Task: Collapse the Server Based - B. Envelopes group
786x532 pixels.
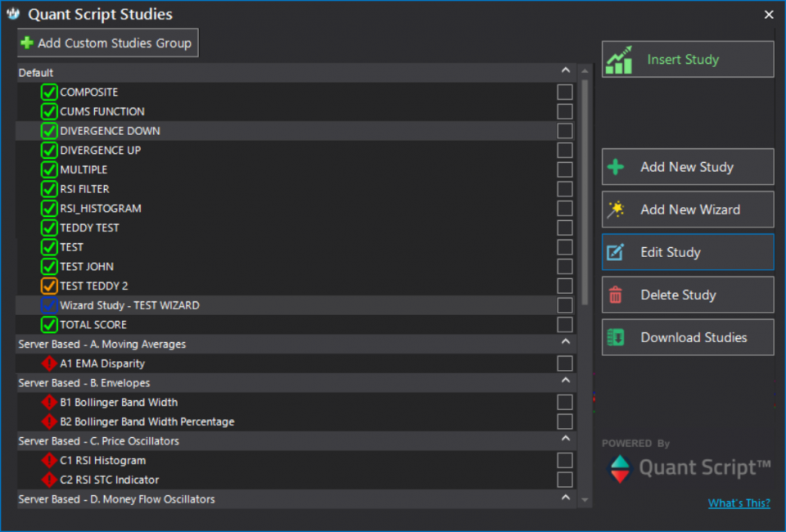Action: pyautogui.click(x=566, y=381)
